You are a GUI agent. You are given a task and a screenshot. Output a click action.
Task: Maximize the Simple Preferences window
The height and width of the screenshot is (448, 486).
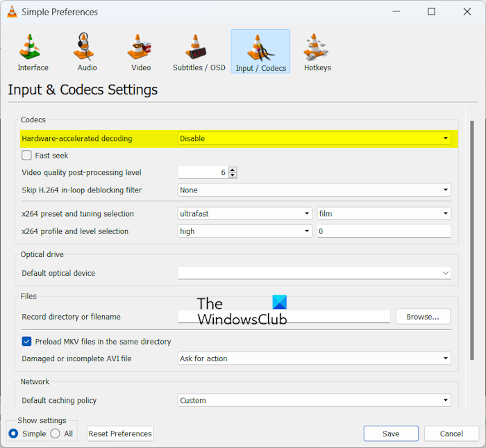pyautogui.click(x=431, y=12)
